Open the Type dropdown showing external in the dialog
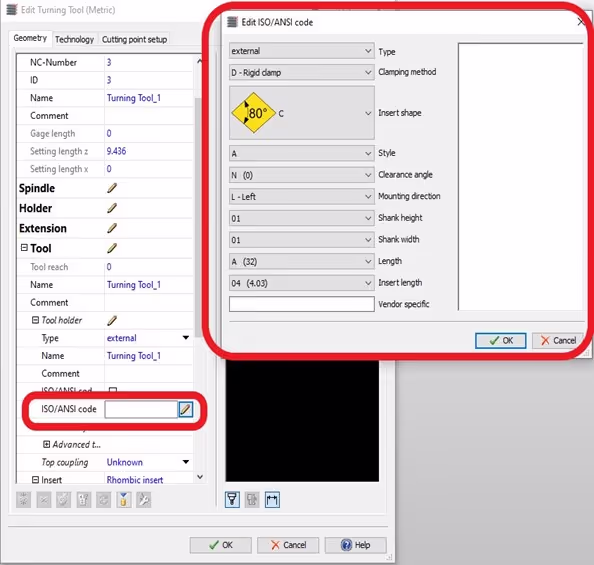Screen dimensions: 594x565 click(x=302, y=51)
